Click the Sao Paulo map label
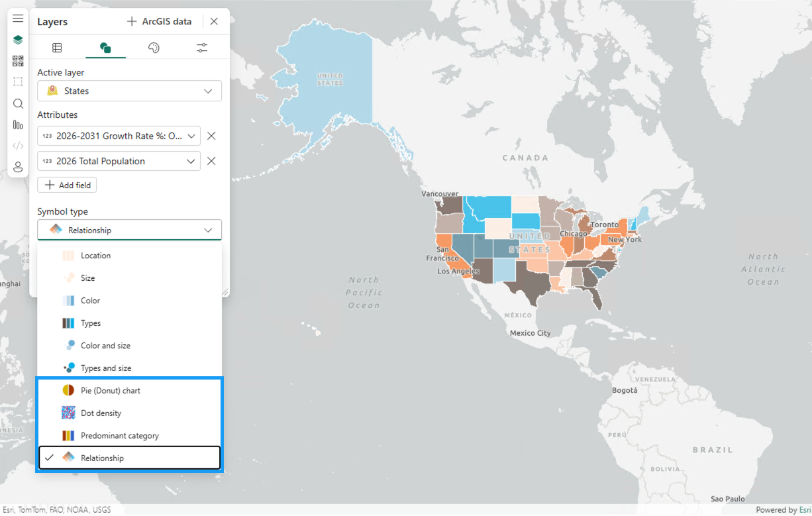The width and height of the screenshot is (812, 516). [x=727, y=499]
